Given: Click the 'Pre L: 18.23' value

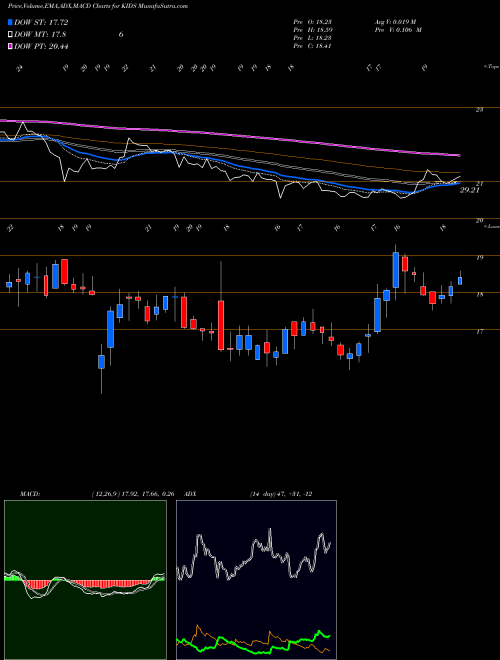Looking at the screenshot, I should click(314, 38).
